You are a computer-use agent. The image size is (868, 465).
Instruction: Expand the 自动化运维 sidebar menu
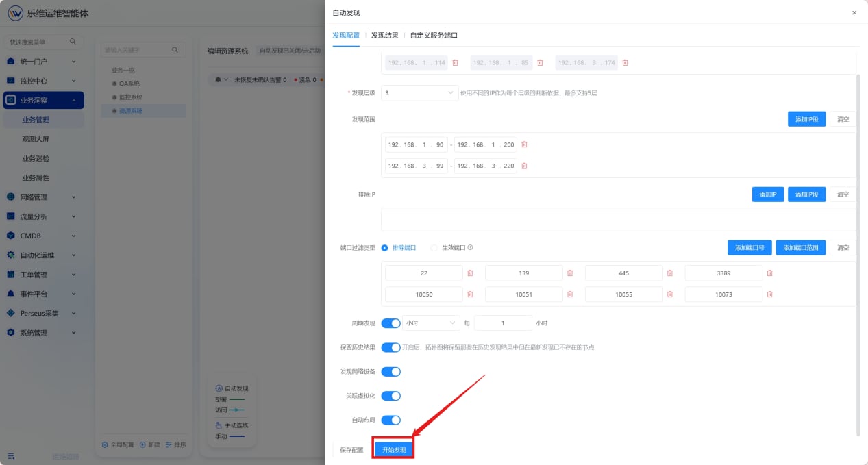point(43,255)
